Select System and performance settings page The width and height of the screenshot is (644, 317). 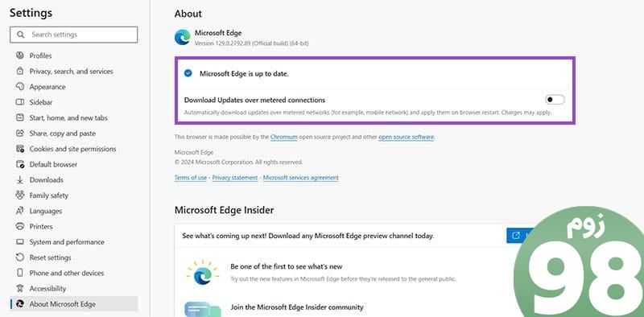[x=67, y=242]
